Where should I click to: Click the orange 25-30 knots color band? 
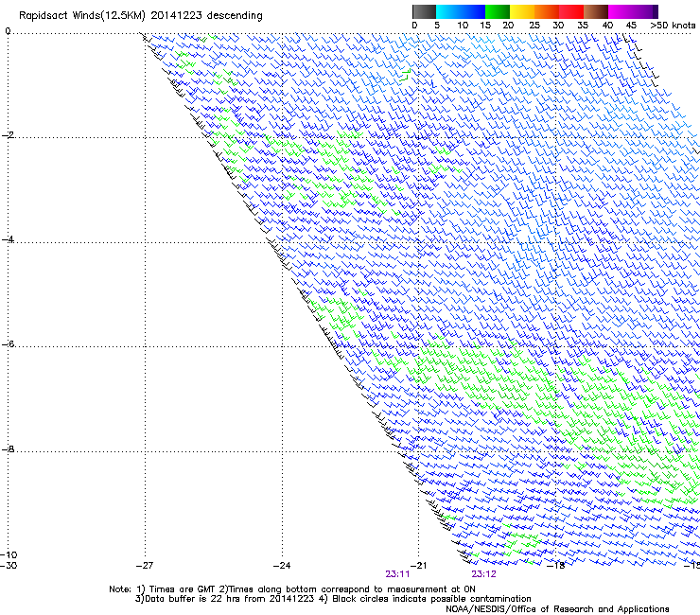click(547, 11)
